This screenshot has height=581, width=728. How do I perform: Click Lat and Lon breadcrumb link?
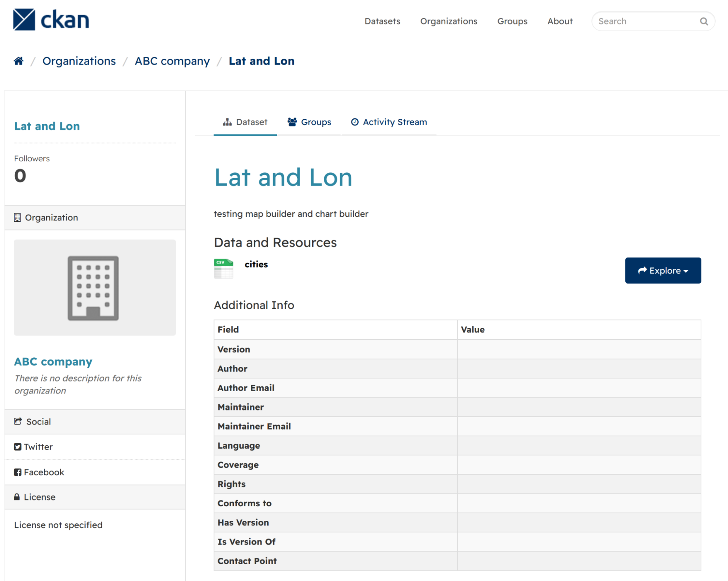261,61
